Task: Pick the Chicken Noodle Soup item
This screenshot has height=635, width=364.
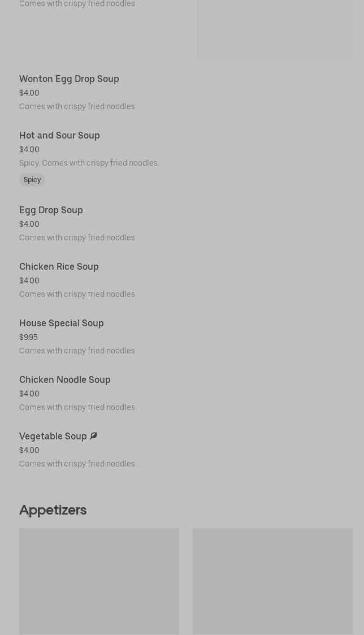Action: click(x=65, y=380)
